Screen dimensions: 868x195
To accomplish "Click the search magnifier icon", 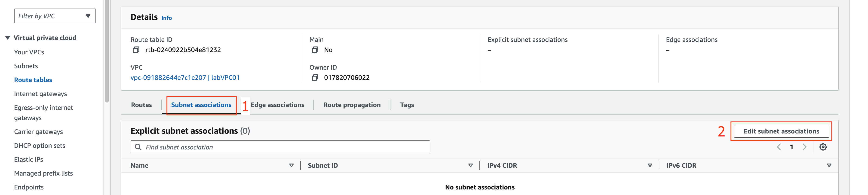I will pyautogui.click(x=138, y=147).
